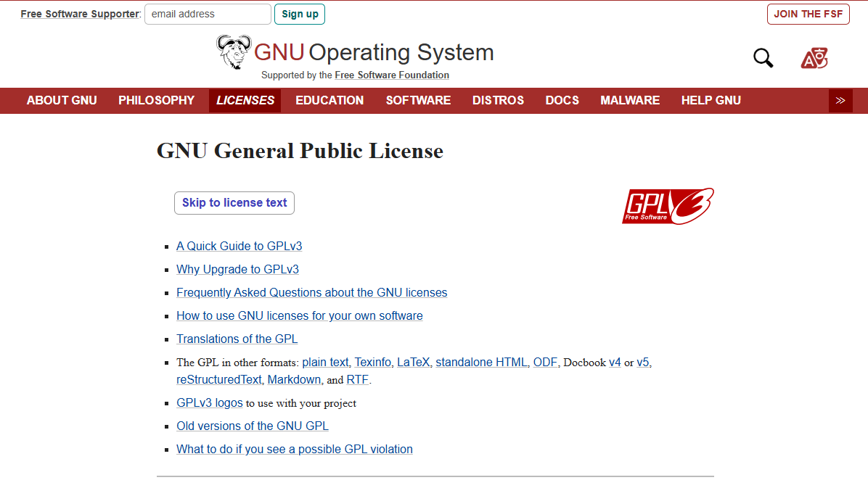Open the PHILOSOPHY menu item
Image resolution: width=868 pixels, height=488 pixels.
(x=156, y=101)
